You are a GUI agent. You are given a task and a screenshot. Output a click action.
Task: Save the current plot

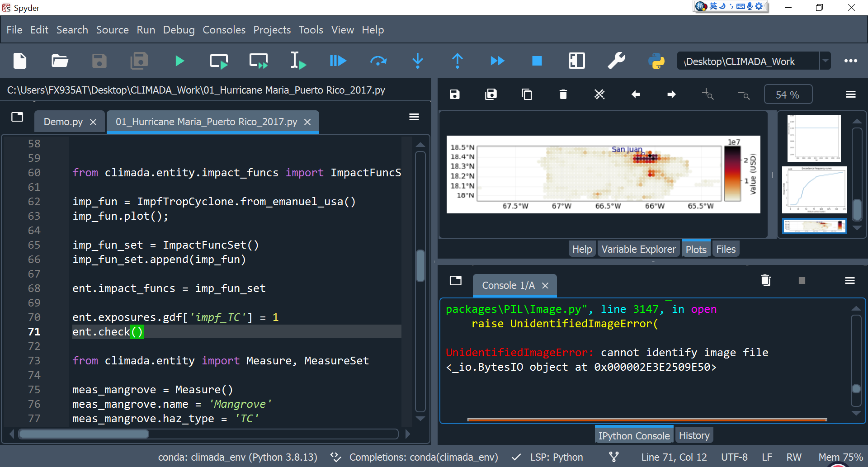point(455,94)
